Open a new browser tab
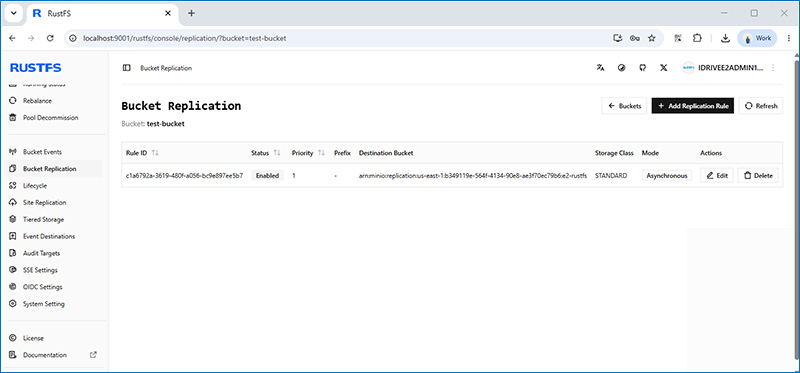 pyautogui.click(x=191, y=13)
